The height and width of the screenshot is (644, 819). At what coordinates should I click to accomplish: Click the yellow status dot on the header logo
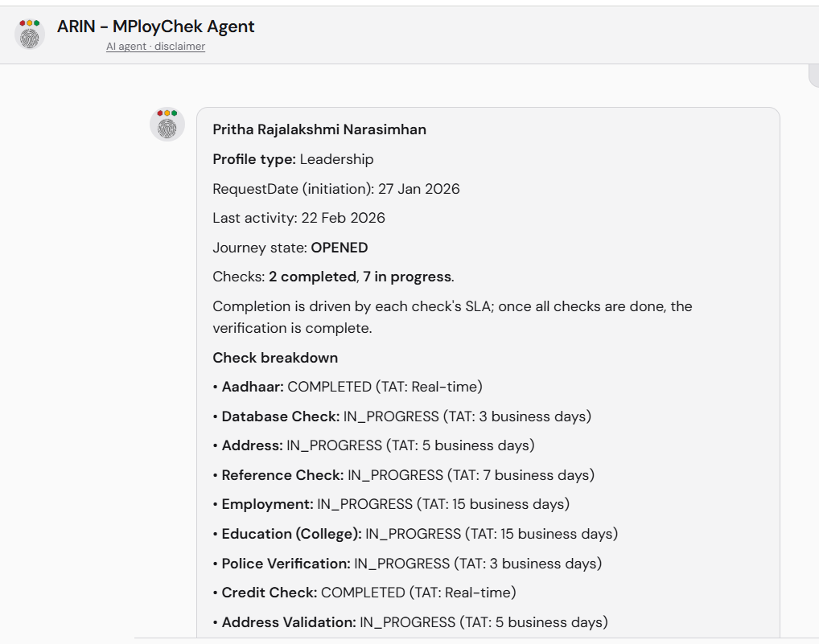[30, 23]
